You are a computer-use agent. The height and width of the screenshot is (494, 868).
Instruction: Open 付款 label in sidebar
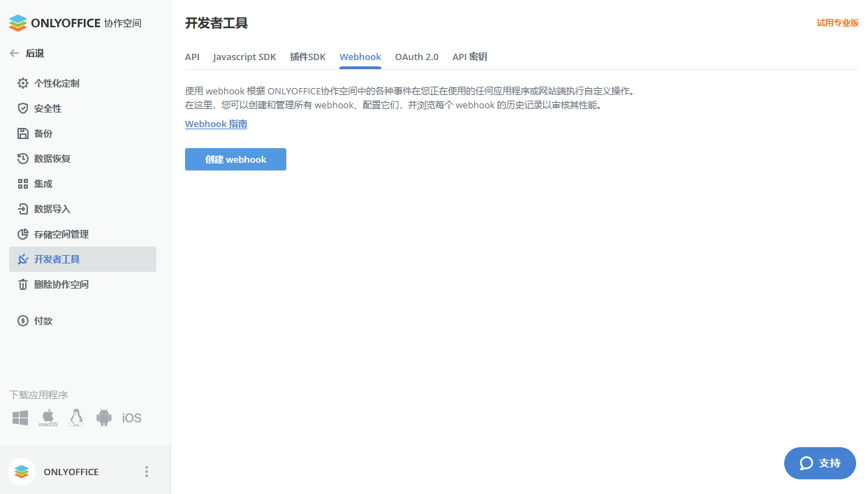coord(43,321)
